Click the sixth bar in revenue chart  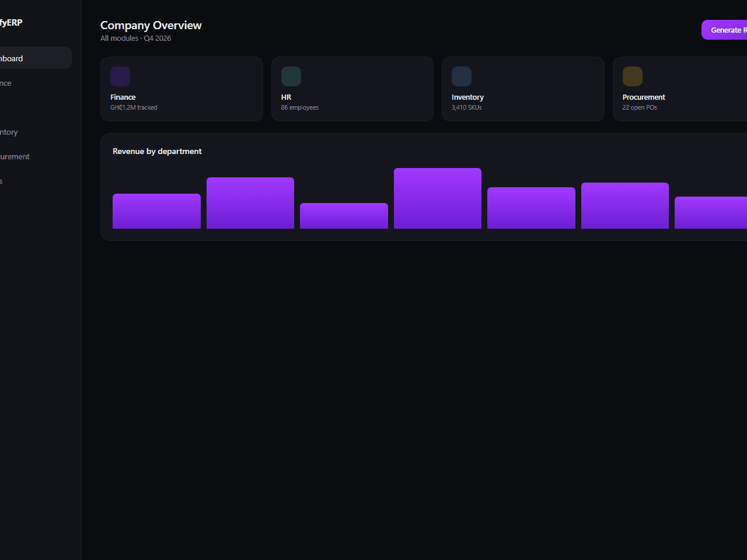tap(625, 205)
